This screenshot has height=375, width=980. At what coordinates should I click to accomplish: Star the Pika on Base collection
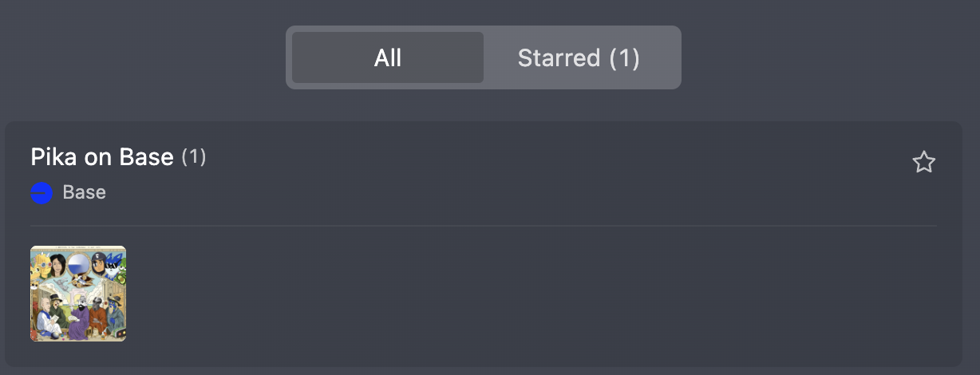923,163
